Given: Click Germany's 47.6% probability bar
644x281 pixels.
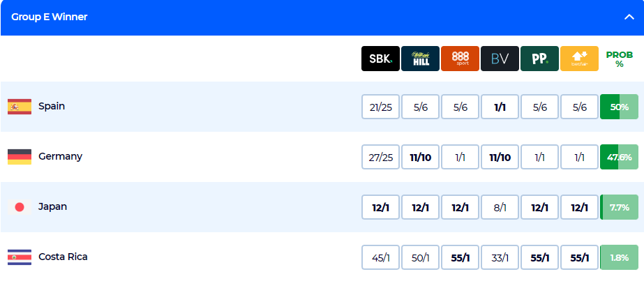Looking at the screenshot, I should click(x=619, y=158).
